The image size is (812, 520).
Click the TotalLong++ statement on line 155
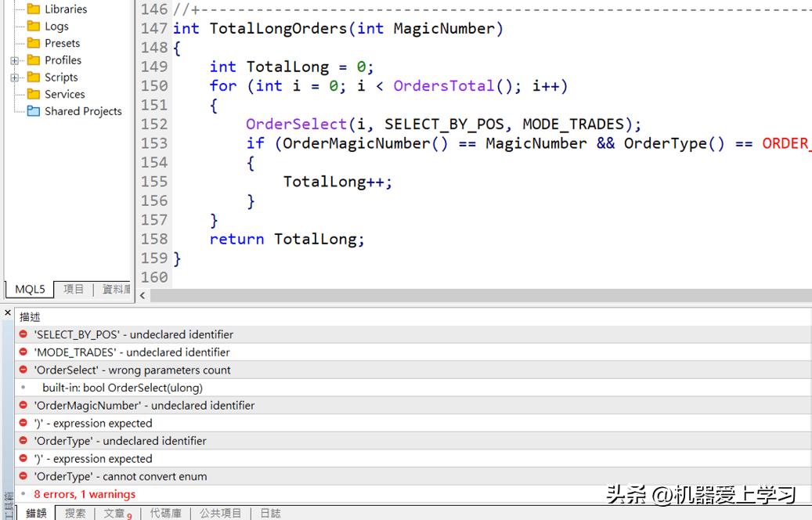click(337, 182)
